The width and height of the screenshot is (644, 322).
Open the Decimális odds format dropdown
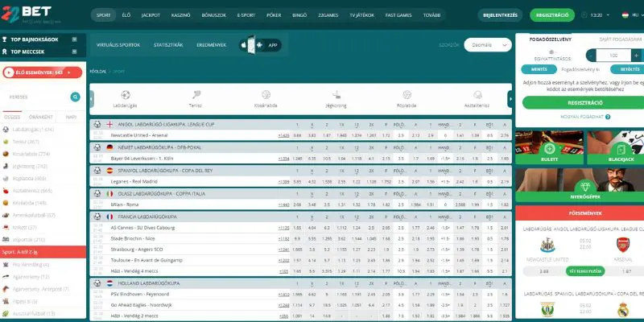point(488,45)
